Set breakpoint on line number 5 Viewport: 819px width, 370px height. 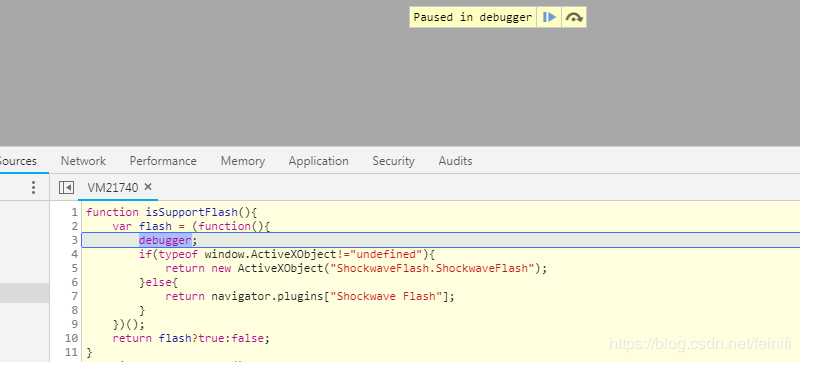click(x=74, y=268)
